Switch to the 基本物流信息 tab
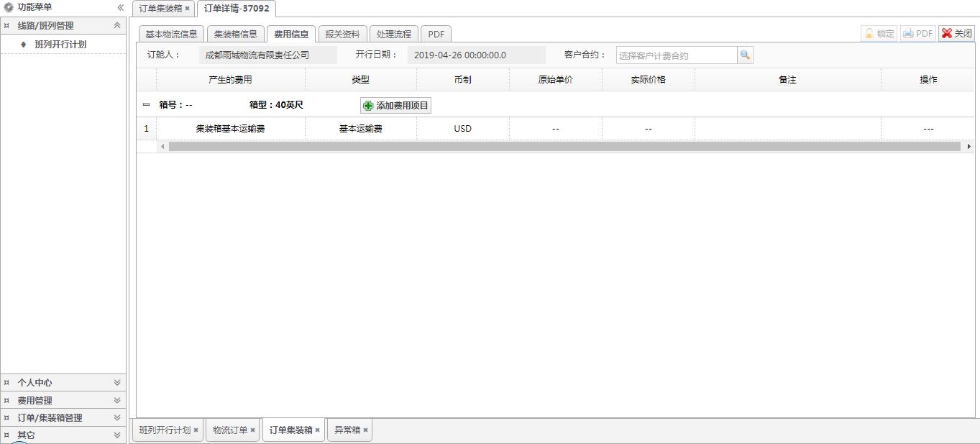Viewport: 980px width, 444px height. 171,34
